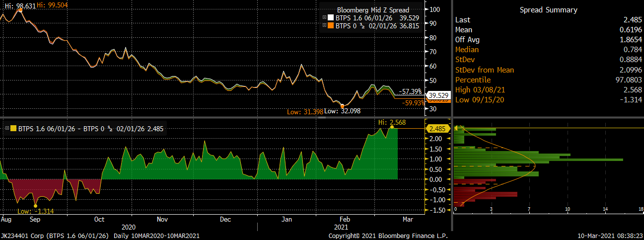The image size is (644, 240).
Task: Click the 10-Mar-2021 08:38:23 timestamp
Action: (610, 235)
